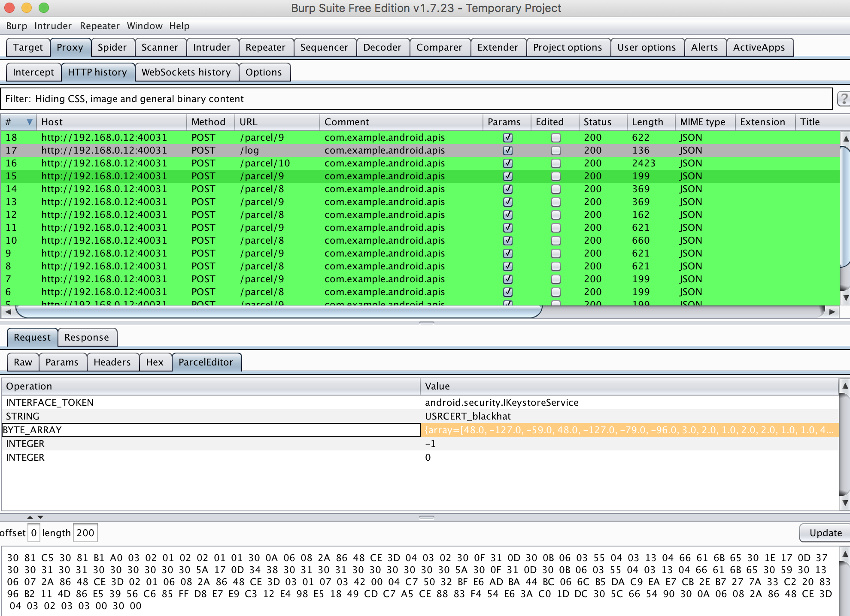Toggle Params checkbox for request 17
Viewport: 850px width, 616px height.
point(508,151)
